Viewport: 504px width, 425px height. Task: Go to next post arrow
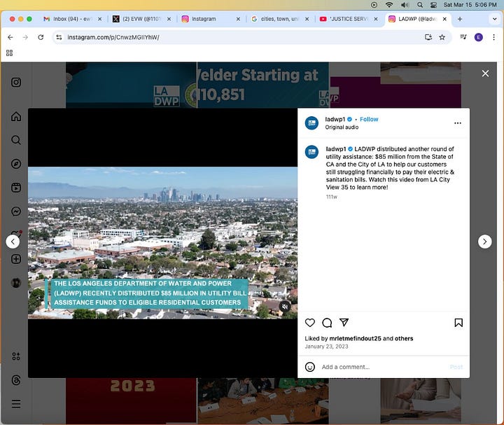pos(484,242)
